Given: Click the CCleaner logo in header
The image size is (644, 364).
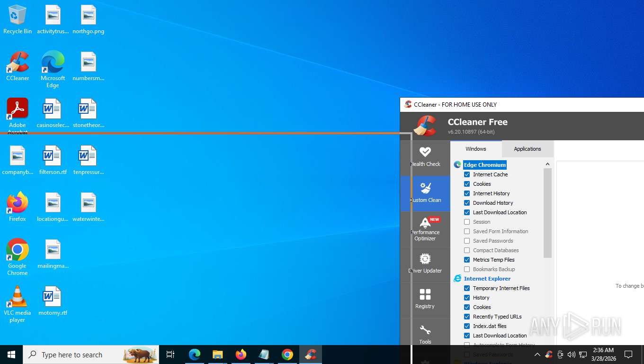Looking at the screenshot, I should (425, 126).
